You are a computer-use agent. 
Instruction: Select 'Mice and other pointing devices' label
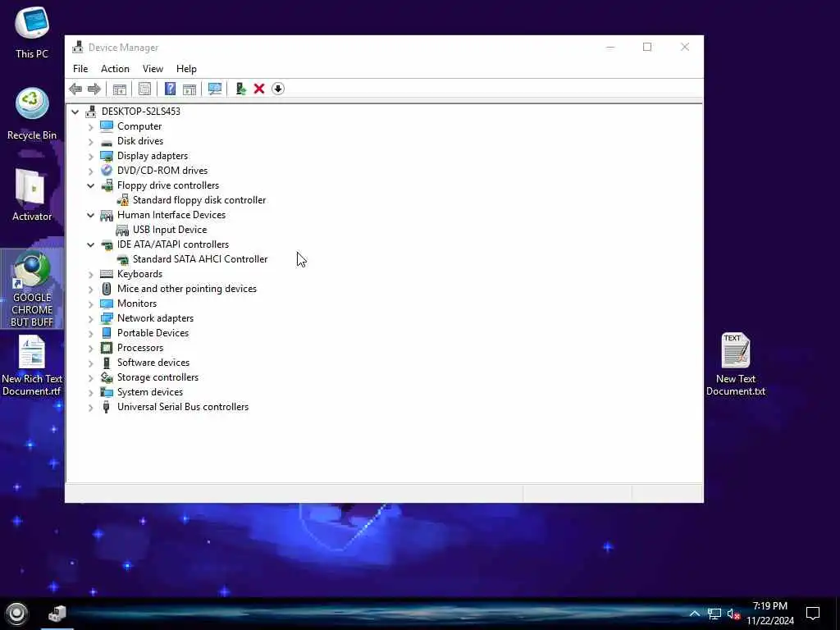pos(187,289)
